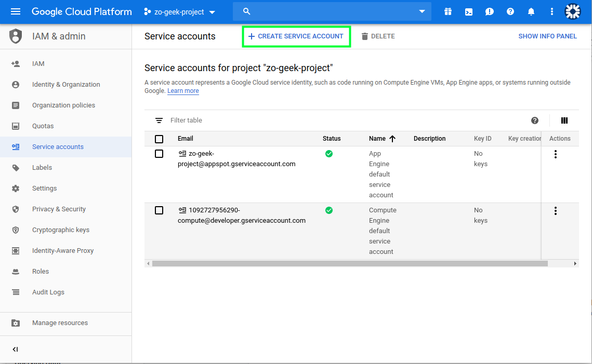The image size is (592, 364).
Task: Open the zo-geek-project project selector dropdown
Action: pyautogui.click(x=179, y=12)
